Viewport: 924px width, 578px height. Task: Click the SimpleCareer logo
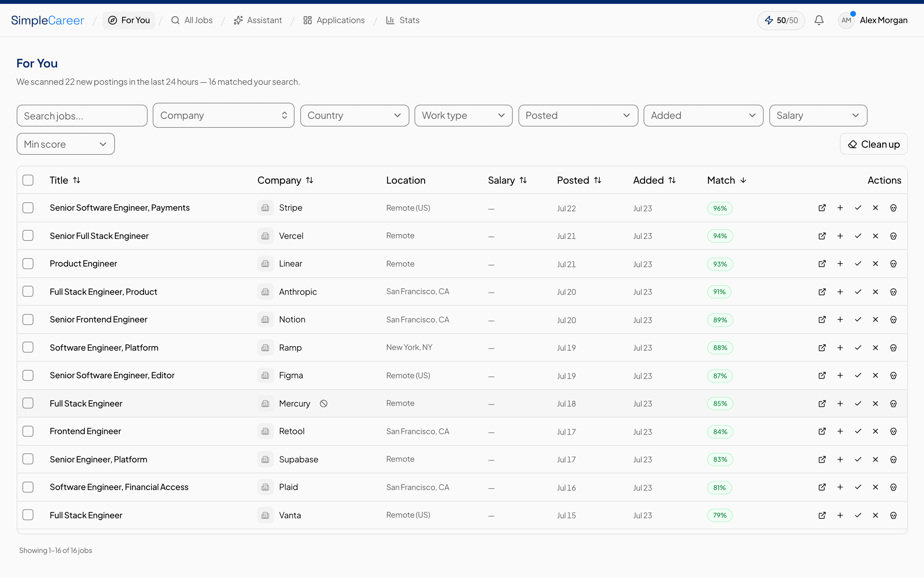click(47, 20)
